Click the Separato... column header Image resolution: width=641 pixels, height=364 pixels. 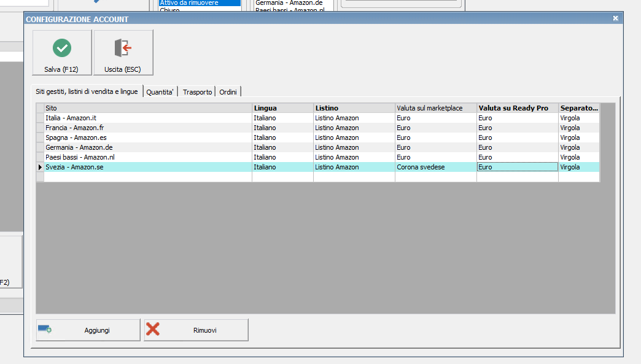pyautogui.click(x=579, y=108)
